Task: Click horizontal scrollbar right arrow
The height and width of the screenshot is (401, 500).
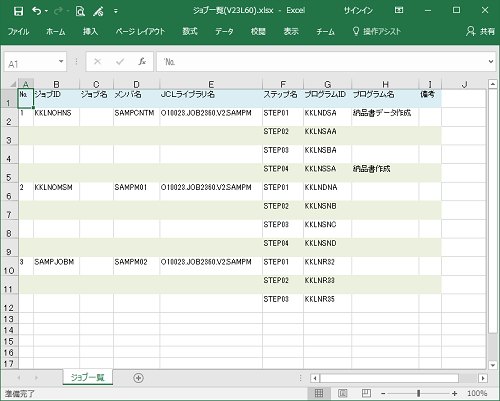Action: 483,378
